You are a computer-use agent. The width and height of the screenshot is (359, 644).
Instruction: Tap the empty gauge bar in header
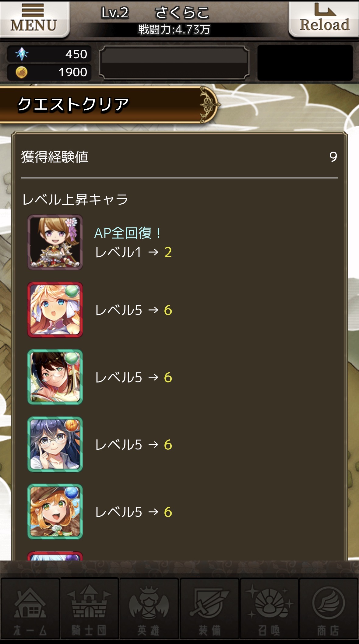tap(174, 63)
